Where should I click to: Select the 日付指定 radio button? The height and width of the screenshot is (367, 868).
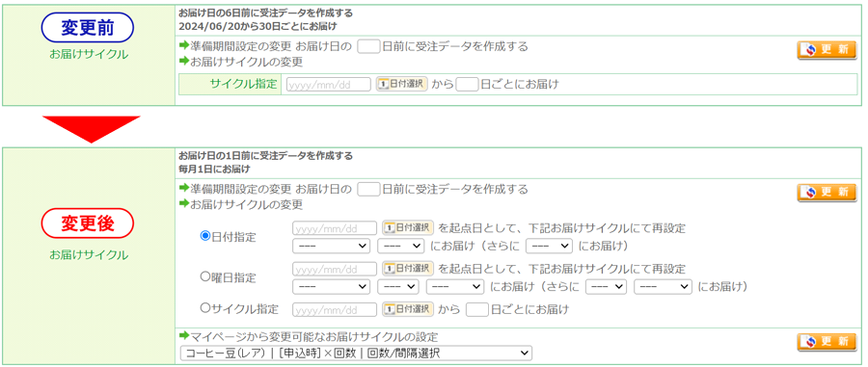click(x=204, y=236)
